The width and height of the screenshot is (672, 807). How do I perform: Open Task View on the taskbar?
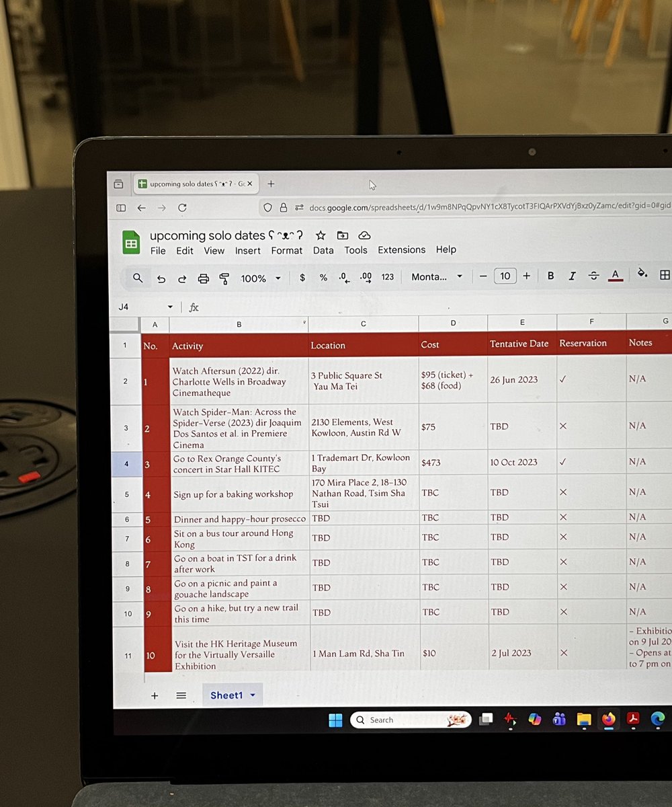pos(486,720)
